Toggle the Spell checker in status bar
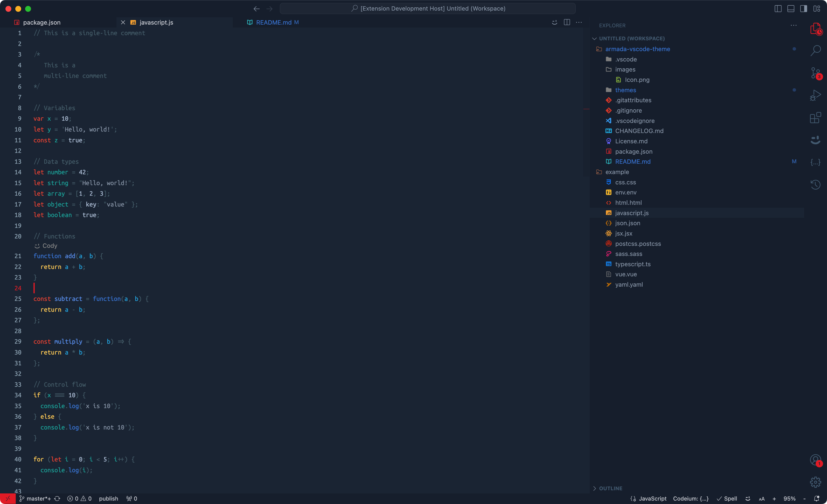The image size is (827, 504). [x=727, y=499]
